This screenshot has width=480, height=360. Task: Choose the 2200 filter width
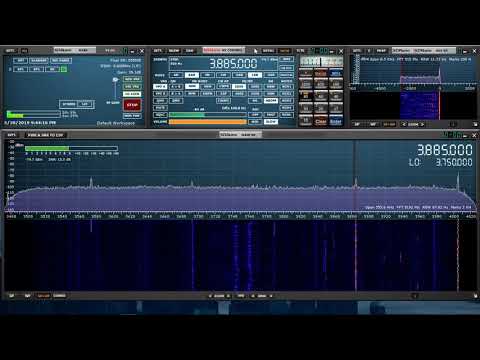[x=255, y=87]
